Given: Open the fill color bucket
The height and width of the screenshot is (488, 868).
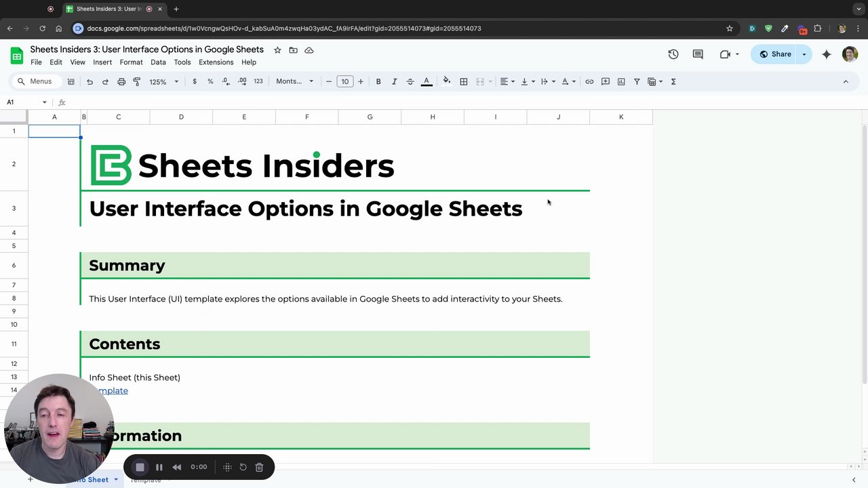Looking at the screenshot, I should 446,81.
